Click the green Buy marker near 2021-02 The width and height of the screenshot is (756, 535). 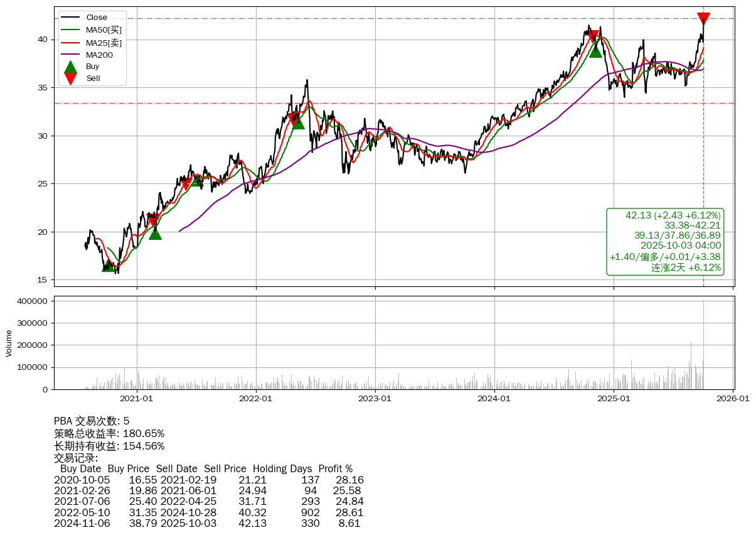[155, 233]
